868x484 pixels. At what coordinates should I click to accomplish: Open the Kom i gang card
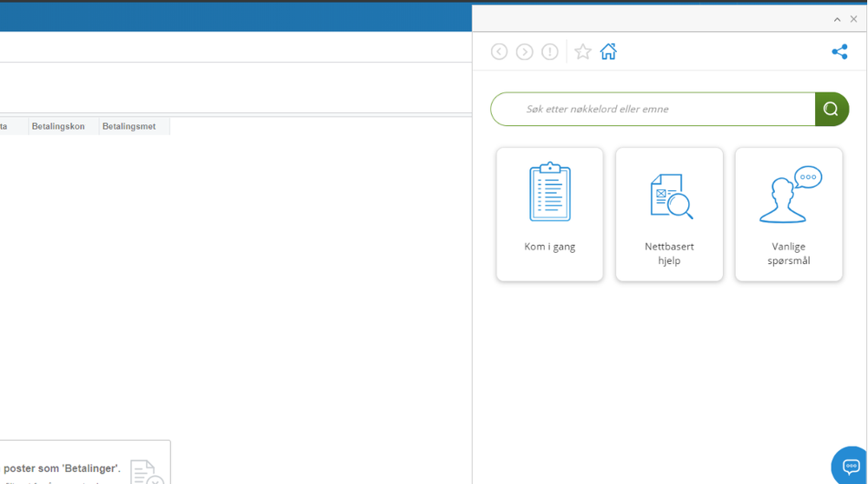(x=550, y=215)
